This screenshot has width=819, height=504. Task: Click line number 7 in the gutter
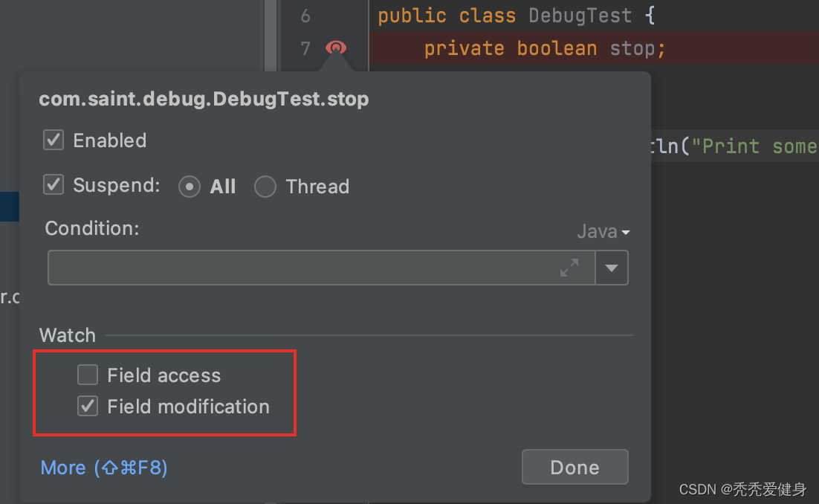[306, 49]
